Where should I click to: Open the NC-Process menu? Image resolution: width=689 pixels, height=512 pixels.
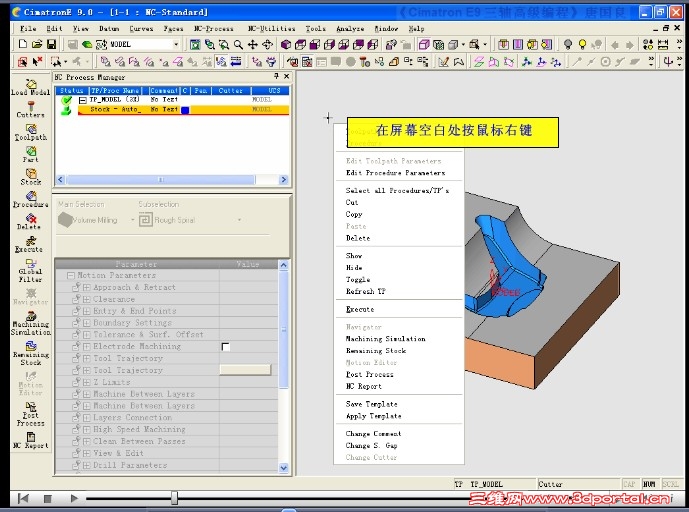click(x=214, y=29)
